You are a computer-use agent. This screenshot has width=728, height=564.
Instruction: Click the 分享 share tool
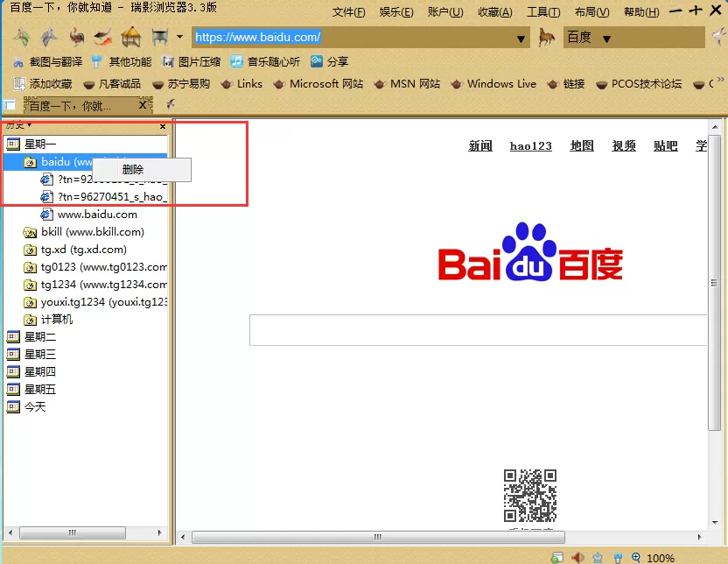(x=329, y=62)
